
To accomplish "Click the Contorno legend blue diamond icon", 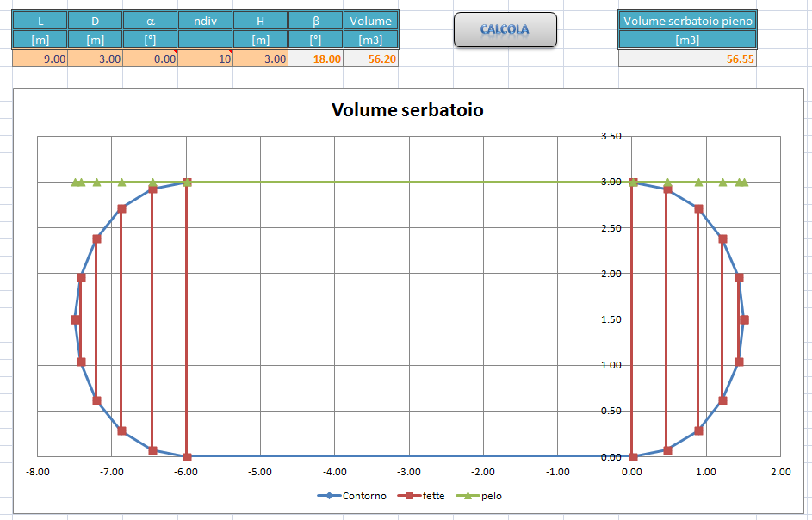I will [x=329, y=495].
